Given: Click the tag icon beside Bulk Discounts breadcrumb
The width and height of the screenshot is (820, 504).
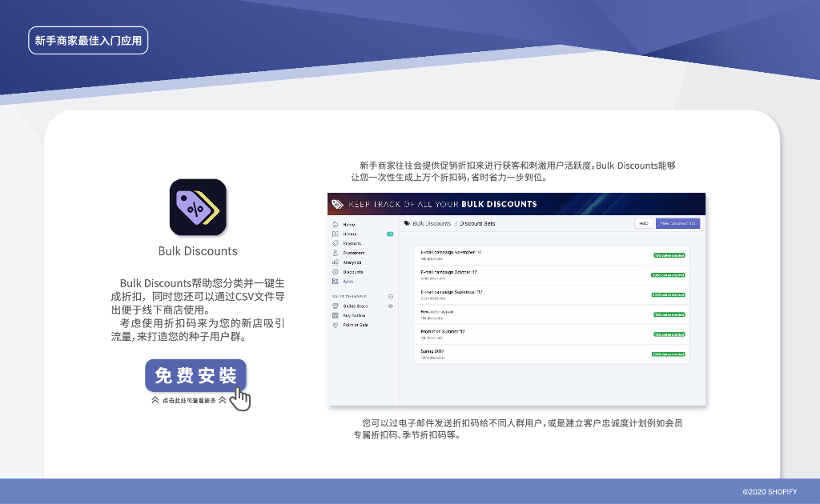Looking at the screenshot, I should 407,223.
